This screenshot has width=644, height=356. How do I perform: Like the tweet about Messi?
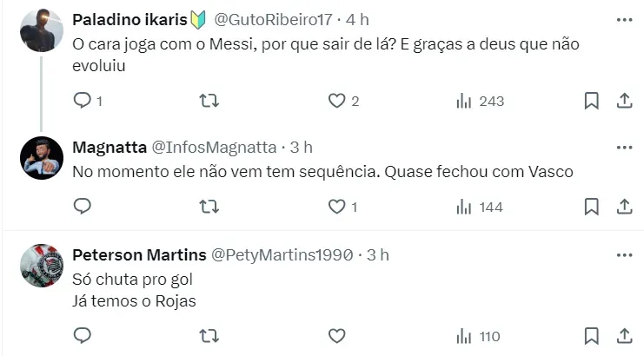click(x=336, y=101)
